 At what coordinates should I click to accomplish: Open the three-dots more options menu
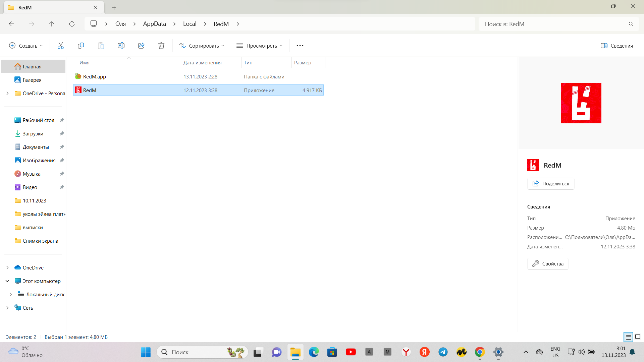300,46
